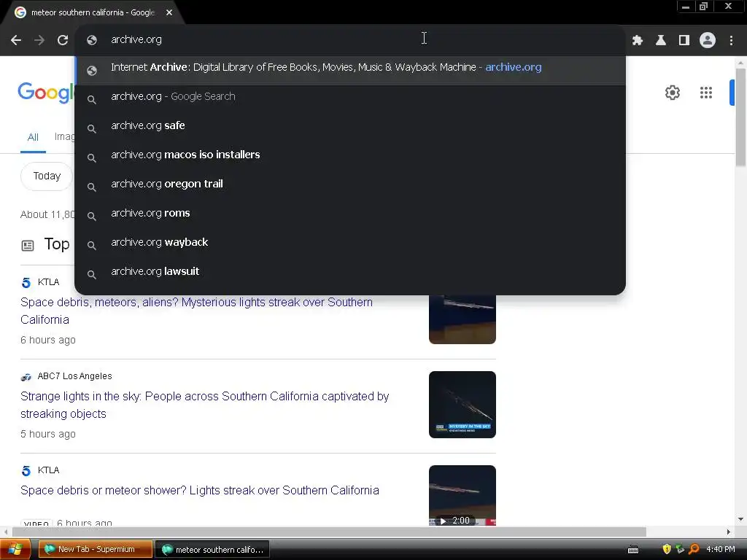Click the Today filter chip
Image resolution: width=747 pixels, height=560 pixels.
[x=47, y=176]
